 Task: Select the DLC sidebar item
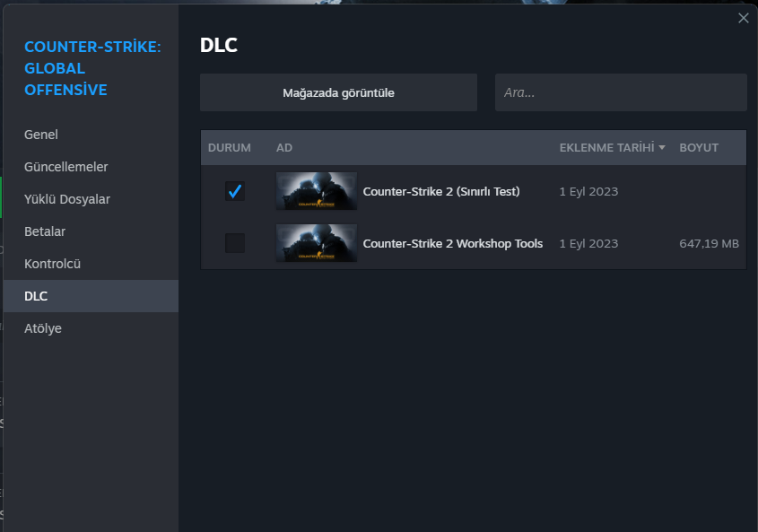[x=91, y=296]
